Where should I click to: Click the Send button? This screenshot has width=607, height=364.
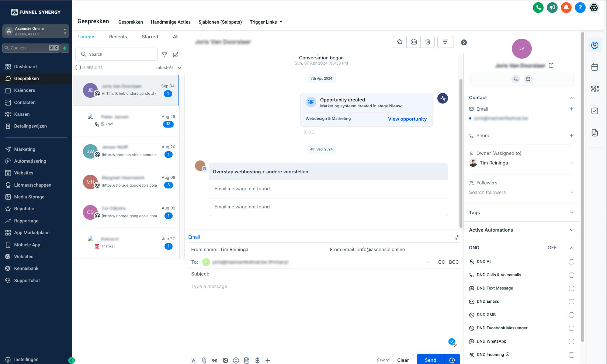coord(430,360)
